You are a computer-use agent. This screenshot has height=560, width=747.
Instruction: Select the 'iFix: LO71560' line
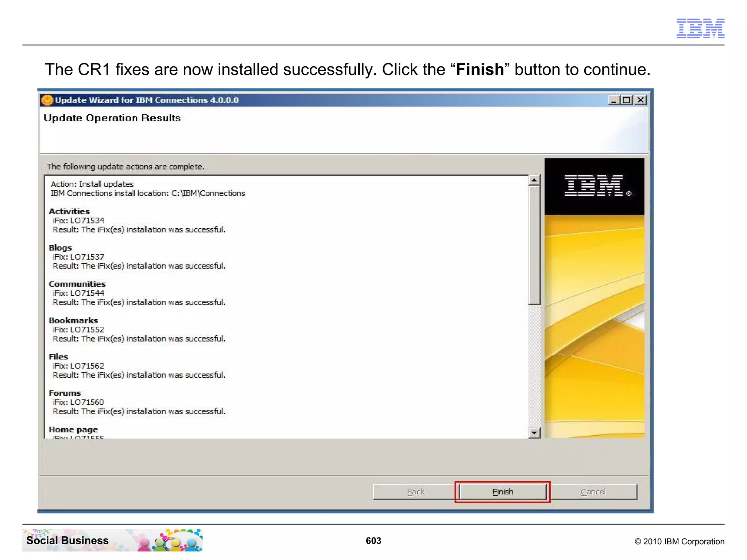78,402
